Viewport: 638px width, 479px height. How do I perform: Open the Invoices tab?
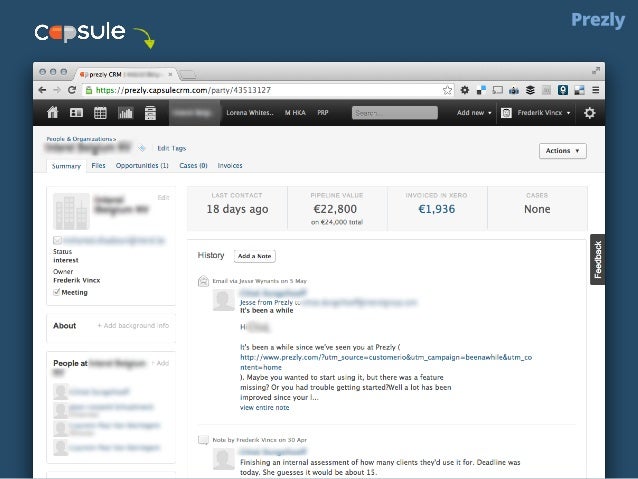tap(229, 166)
